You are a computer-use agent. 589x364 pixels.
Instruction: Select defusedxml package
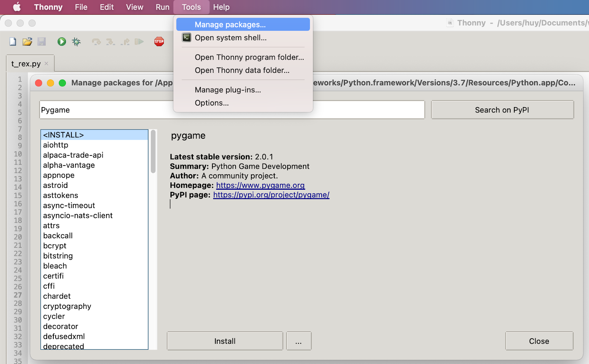(x=94, y=336)
